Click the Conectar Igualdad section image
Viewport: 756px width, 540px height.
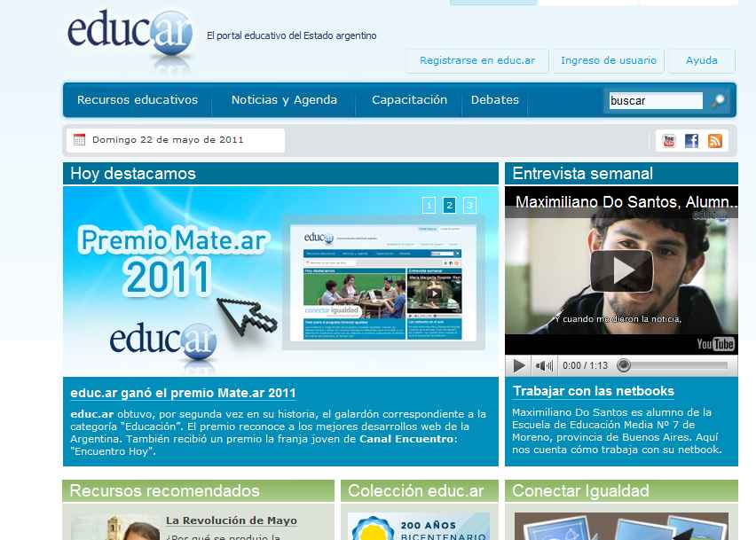[x=621, y=526]
